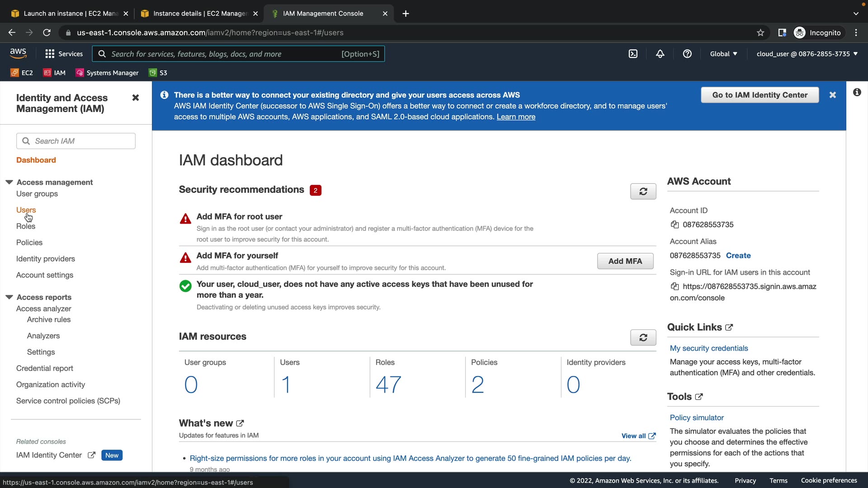Copy the Account ID to clipboard

675,225
